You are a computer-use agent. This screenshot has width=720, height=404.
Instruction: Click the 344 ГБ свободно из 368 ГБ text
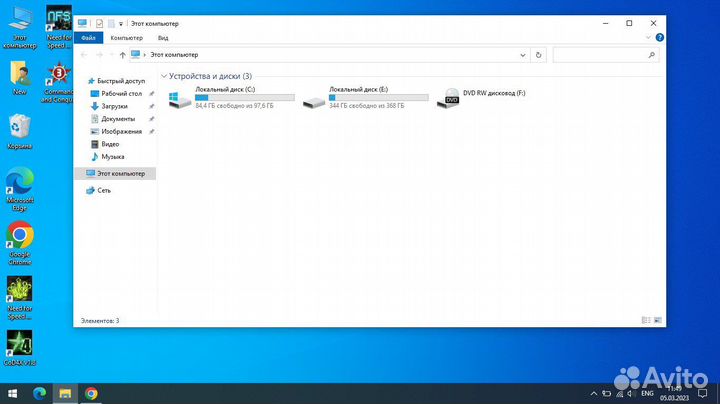tap(367, 106)
